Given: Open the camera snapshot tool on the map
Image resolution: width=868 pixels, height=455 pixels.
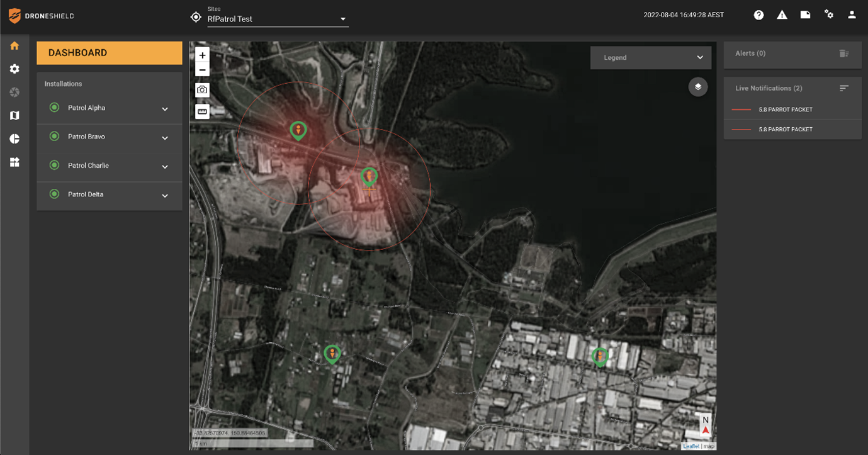Looking at the screenshot, I should [202, 89].
